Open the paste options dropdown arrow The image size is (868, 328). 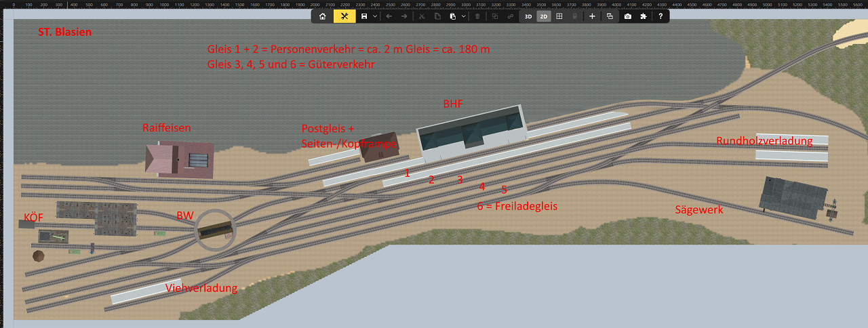coord(464,16)
